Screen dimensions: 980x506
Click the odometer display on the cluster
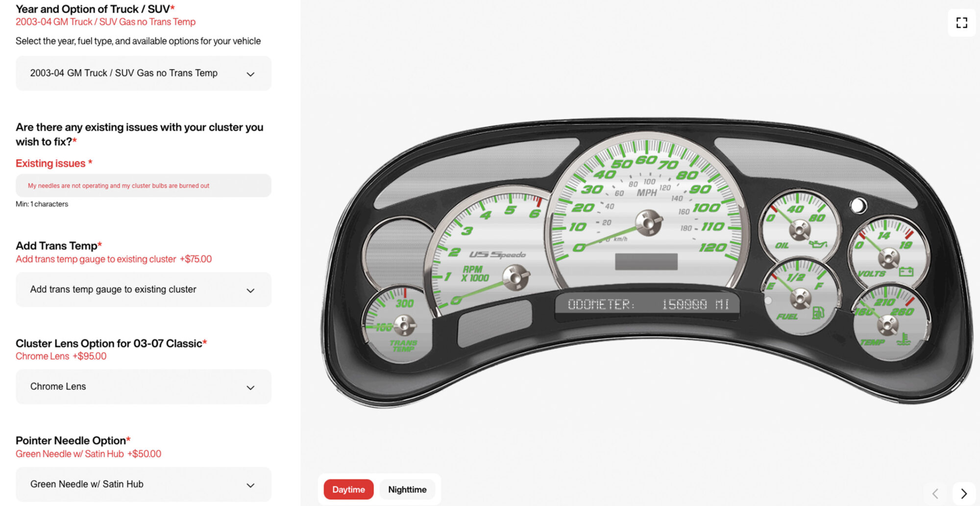pos(647,305)
